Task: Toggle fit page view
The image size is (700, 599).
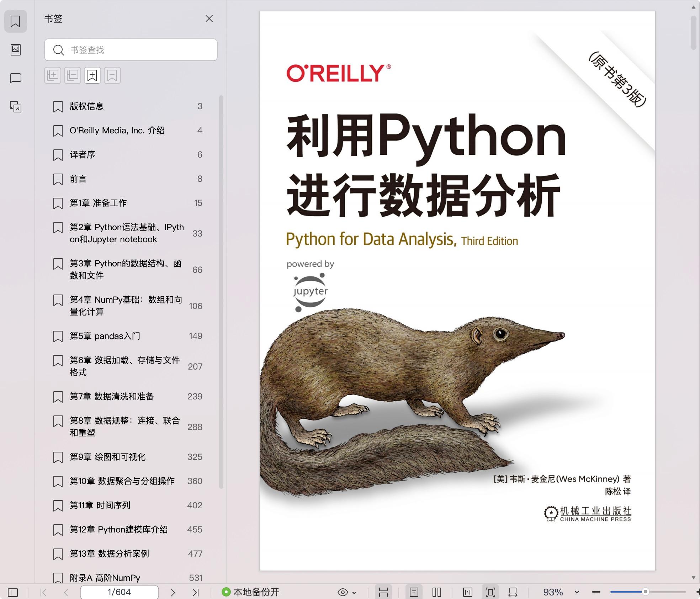Action: point(490,592)
